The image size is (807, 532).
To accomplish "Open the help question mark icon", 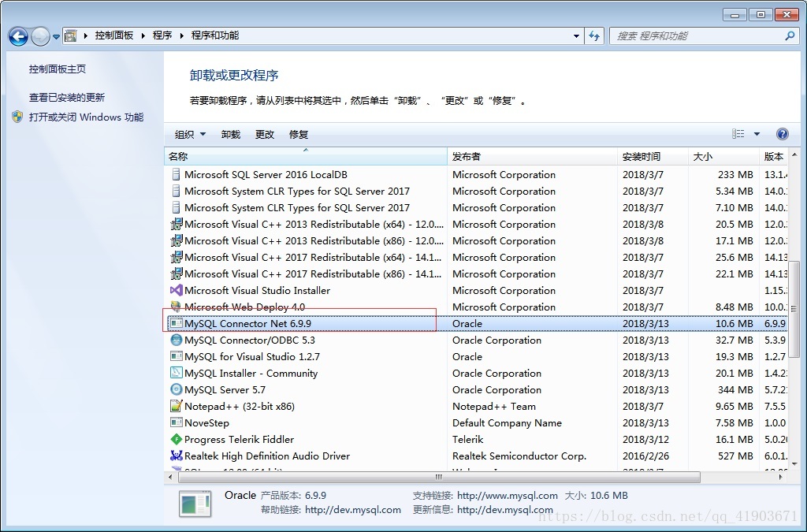I will 783,134.
